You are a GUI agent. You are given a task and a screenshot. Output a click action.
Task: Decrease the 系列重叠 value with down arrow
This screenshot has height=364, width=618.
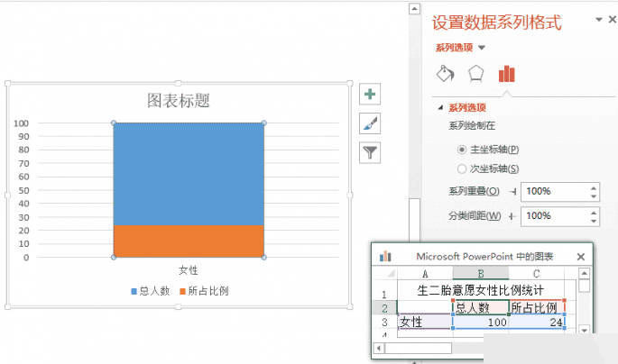click(594, 196)
